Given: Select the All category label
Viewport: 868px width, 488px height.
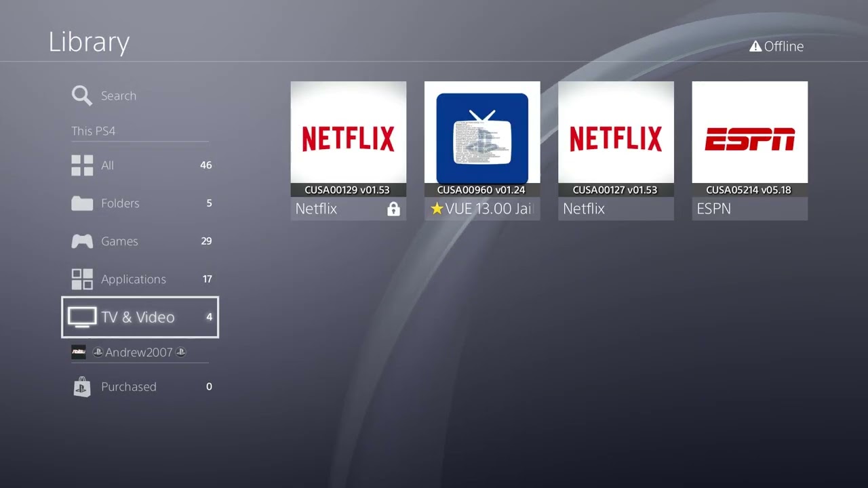Looking at the screenshot, I should pos(107,165).
